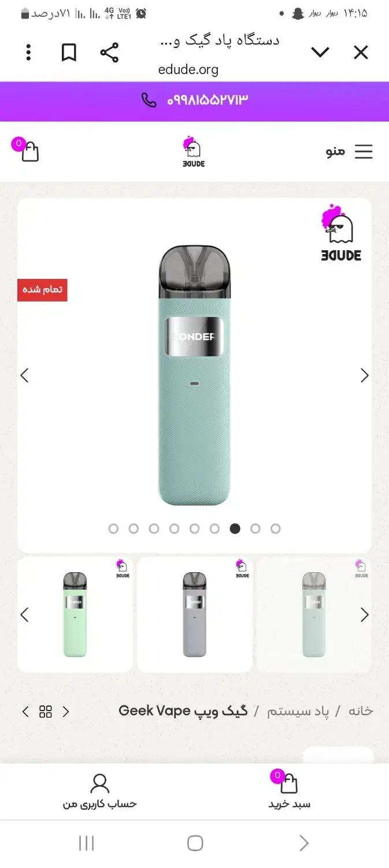Close the browser tab with X

tap(361, 53)
